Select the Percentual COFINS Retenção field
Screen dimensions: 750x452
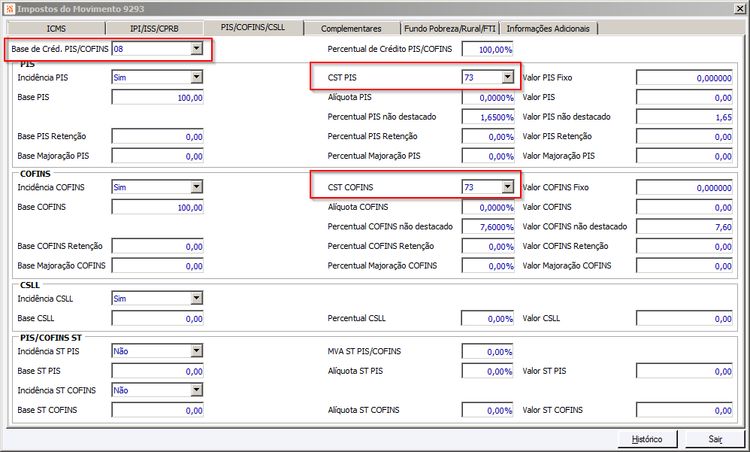point(488,247)
